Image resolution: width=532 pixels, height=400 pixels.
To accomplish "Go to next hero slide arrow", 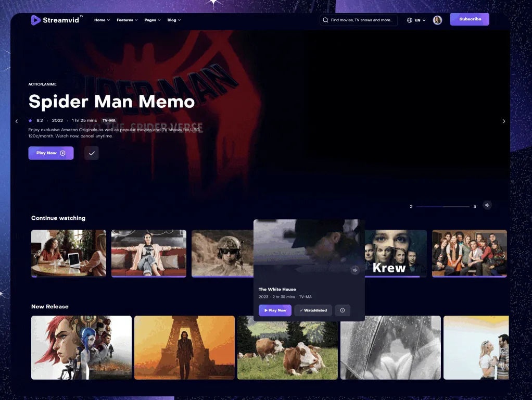I will point(504,121).
